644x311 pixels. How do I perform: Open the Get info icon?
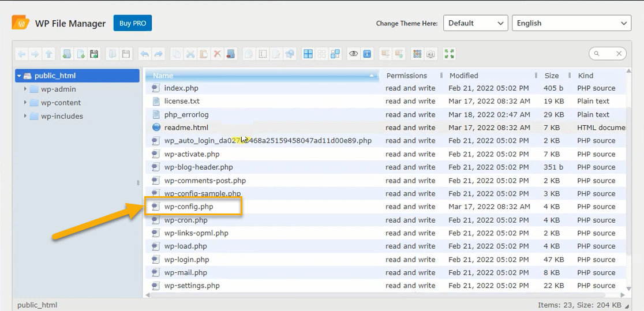click(x=367, y=54)
